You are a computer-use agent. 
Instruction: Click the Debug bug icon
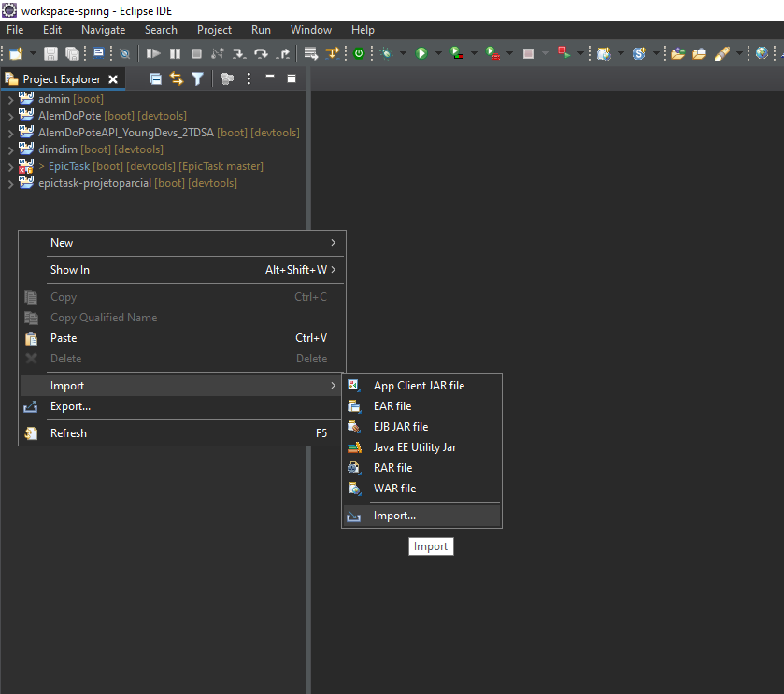pos(387,53)
